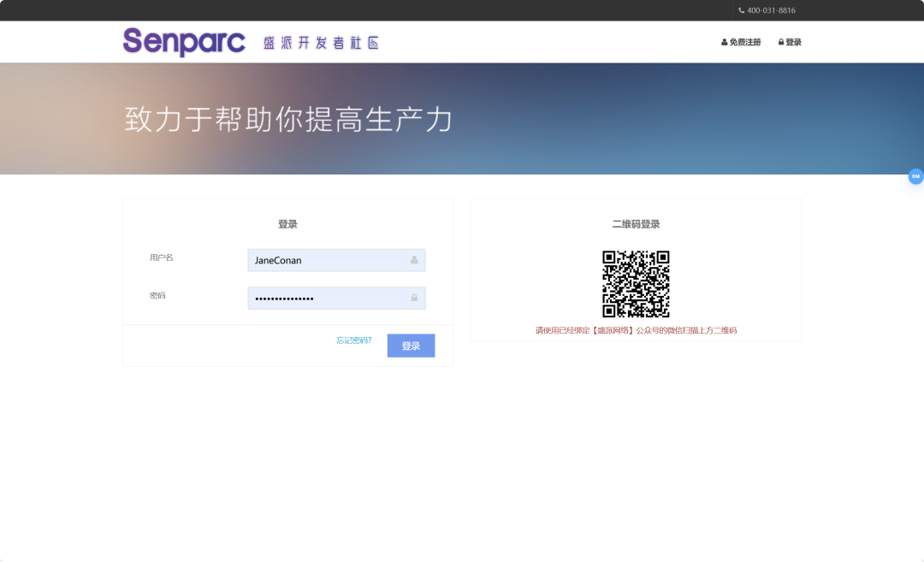The image size is (924, 562).
Task: Click the masked password input field
Action: click(329, 298)
